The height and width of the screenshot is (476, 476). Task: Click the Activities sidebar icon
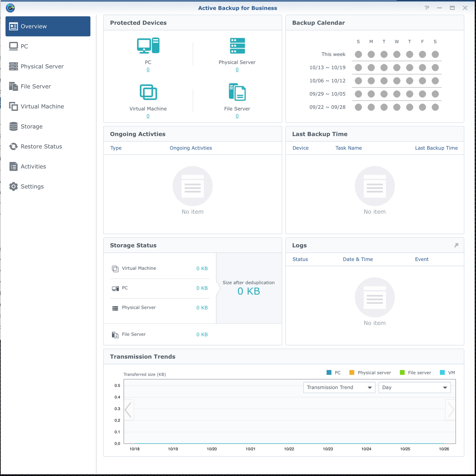[x=13, y=166]
